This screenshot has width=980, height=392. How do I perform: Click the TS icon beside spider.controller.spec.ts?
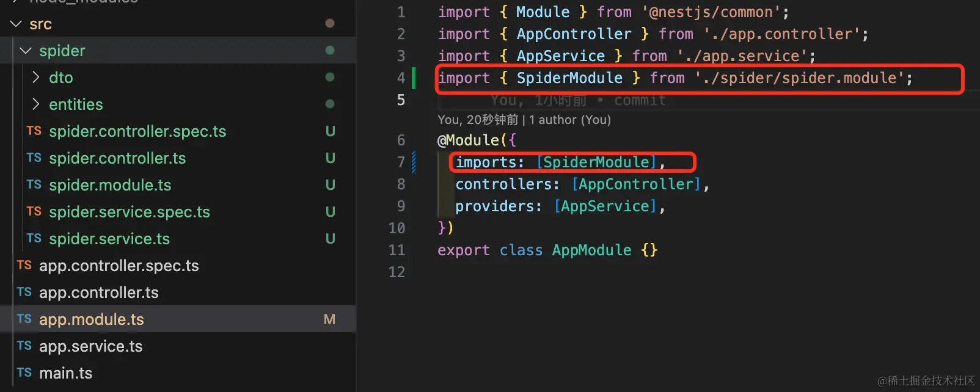[34, 131]
